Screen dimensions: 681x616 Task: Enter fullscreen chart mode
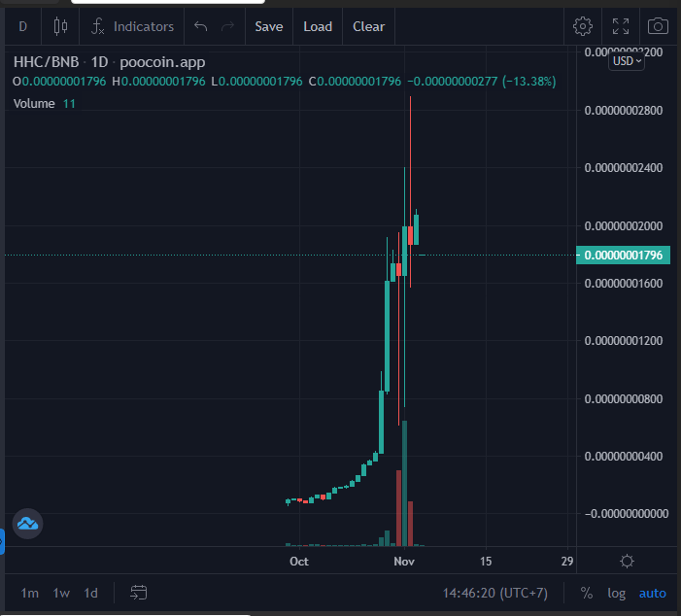click(621, 26)
